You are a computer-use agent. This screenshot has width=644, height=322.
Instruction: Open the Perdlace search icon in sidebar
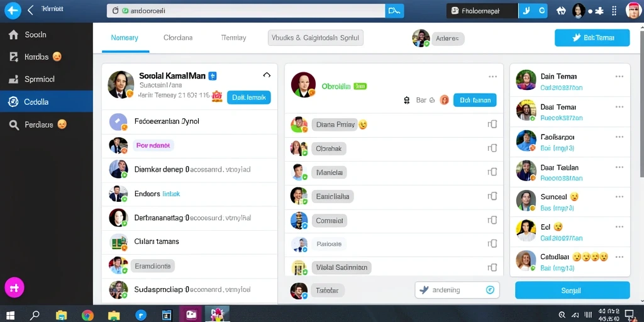click(x=14, y=125)
